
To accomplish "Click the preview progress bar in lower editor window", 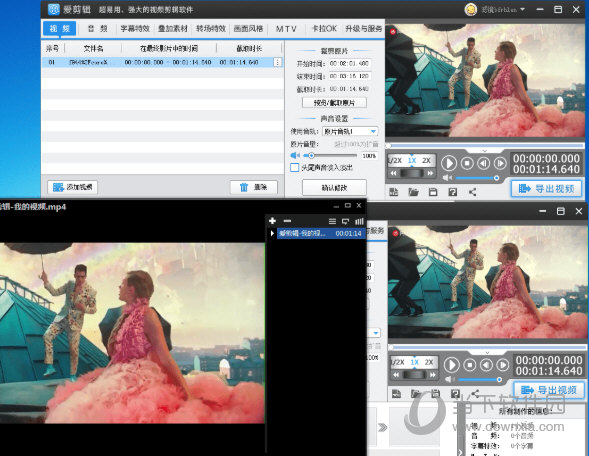I will 488,347.
